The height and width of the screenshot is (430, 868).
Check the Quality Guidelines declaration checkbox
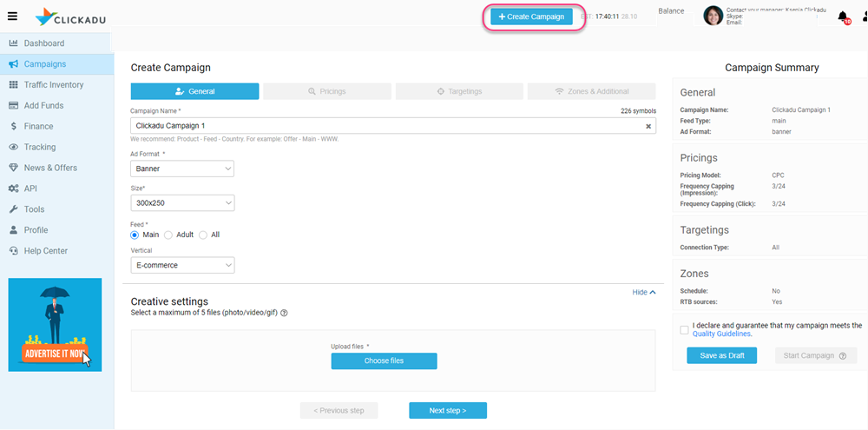[685, 329]
